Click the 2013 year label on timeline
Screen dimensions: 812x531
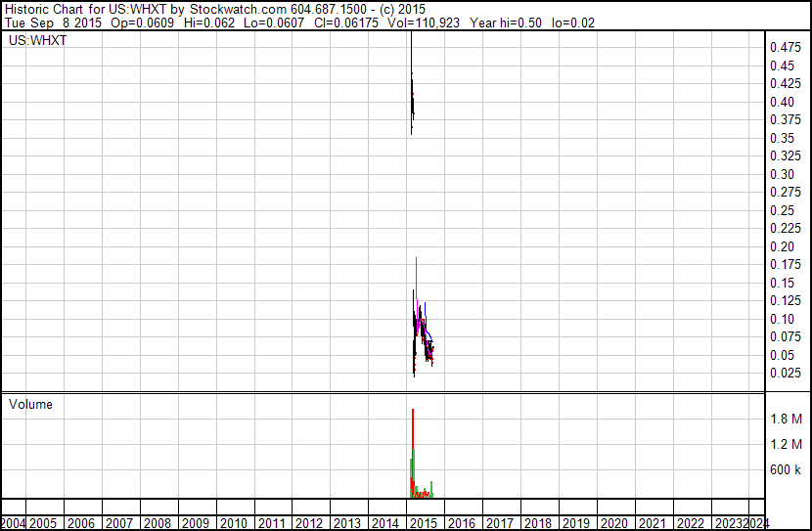point(347,523)
